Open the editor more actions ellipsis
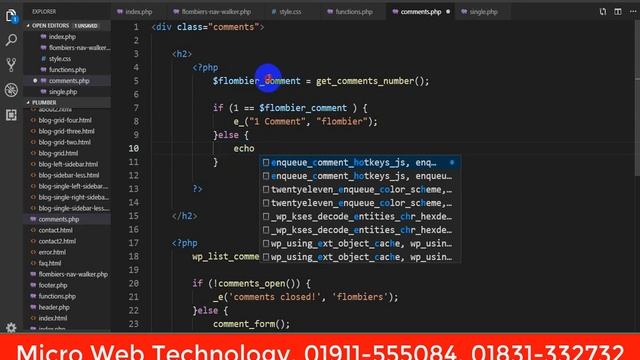This screenshot has height=360, width=640. pyautogui.click(x=633, y=11)
